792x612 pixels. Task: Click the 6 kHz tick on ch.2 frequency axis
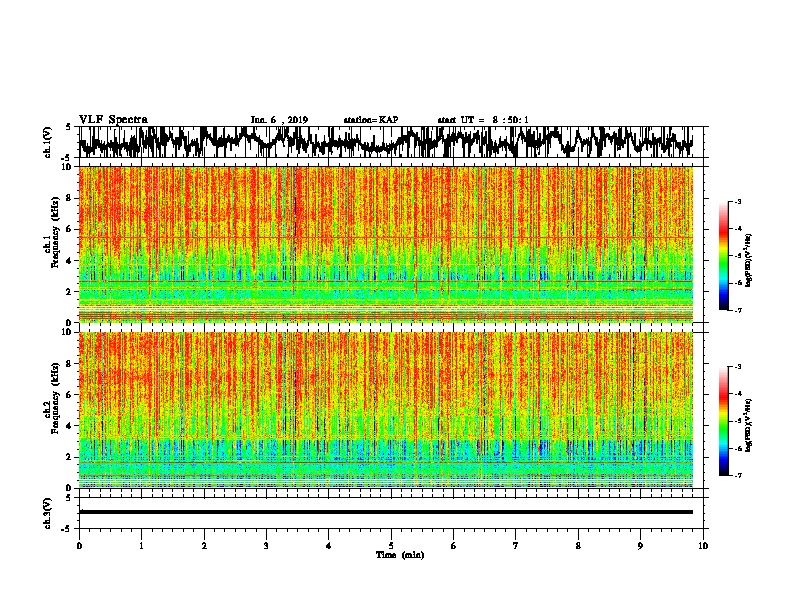click(x=69, y=394)
